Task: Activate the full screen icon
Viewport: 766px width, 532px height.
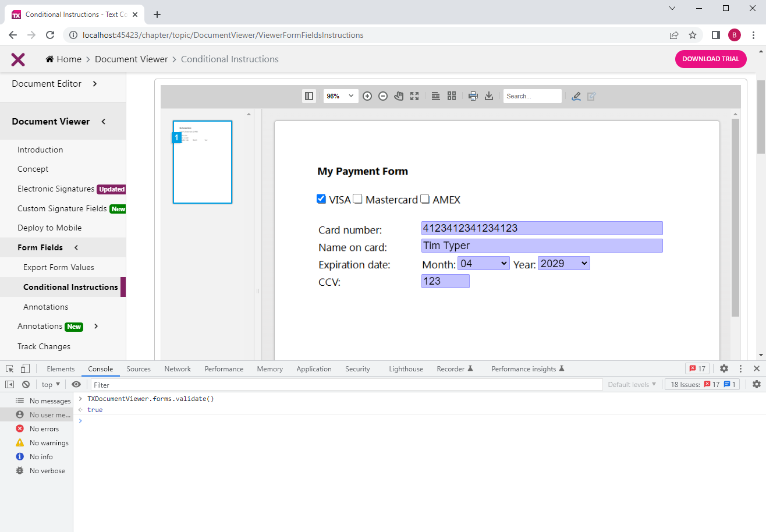Action: [x=414, y=96]
